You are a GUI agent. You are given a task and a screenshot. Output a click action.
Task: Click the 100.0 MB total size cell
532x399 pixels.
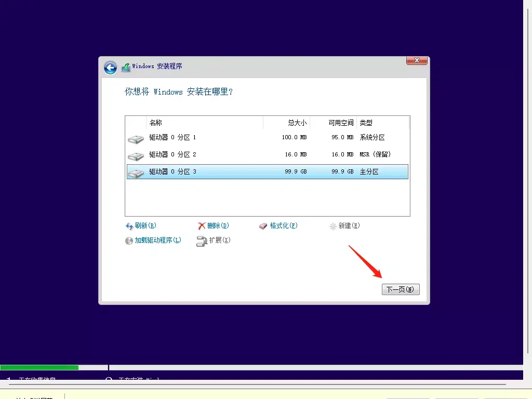click(x=294, y=137)
